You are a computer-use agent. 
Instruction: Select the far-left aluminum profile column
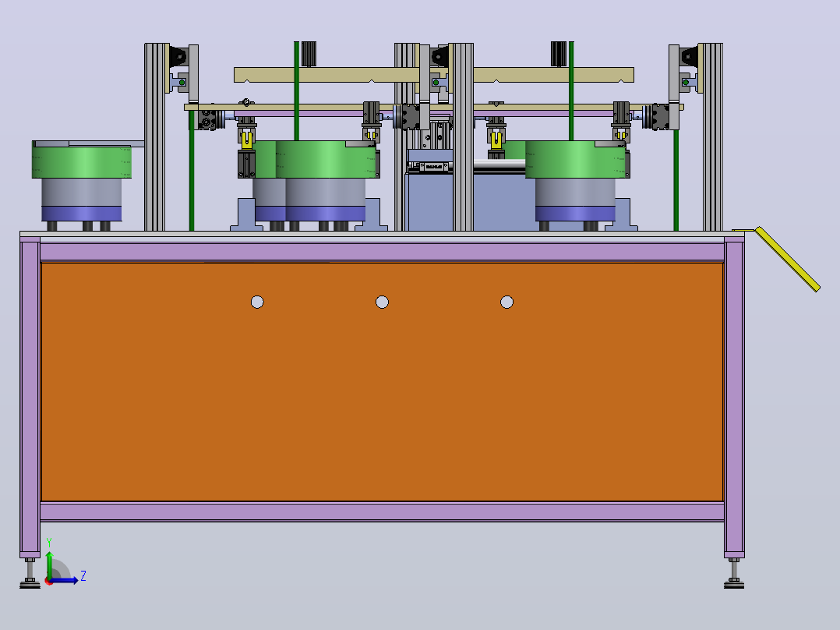[155, 137]
